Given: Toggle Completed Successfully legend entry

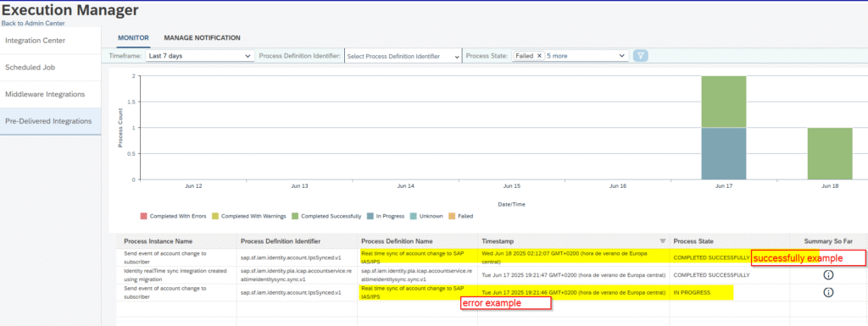Looking at the screenshot, I should tap(326, 216).
